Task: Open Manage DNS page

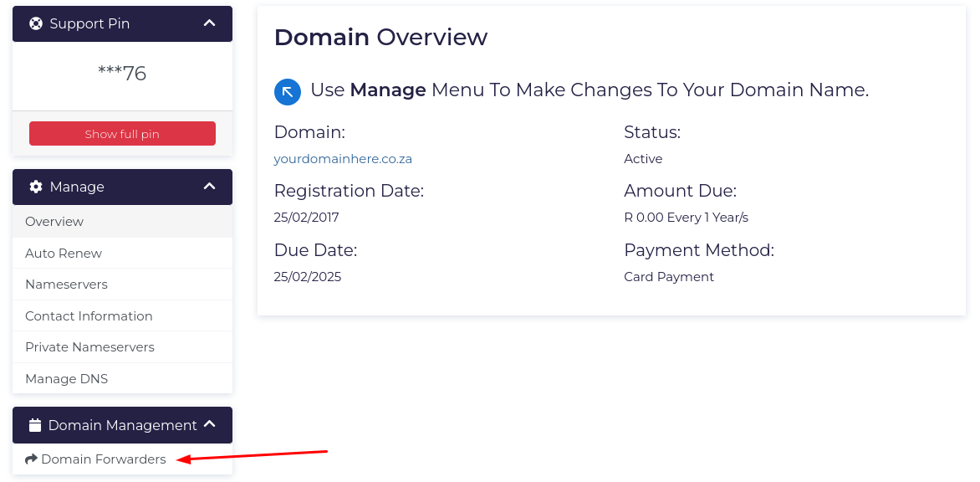Action: tap(66, 379)
